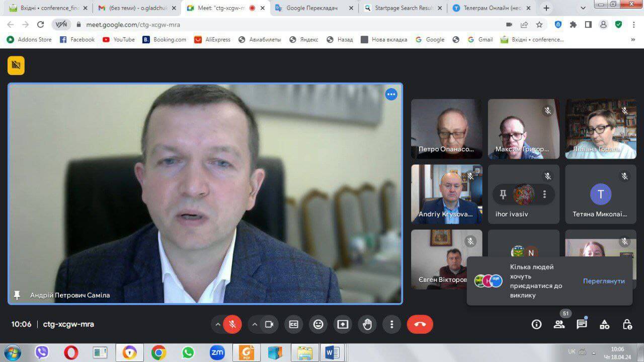The height and width of the screenshot is (362, 644).
Task: Click the present screen icon
Action: click(343, 324)
